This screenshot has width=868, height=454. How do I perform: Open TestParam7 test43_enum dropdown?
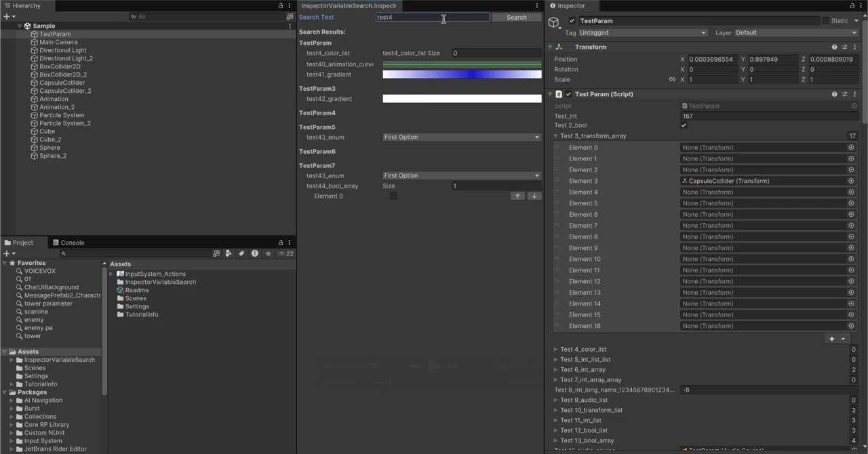462,176
